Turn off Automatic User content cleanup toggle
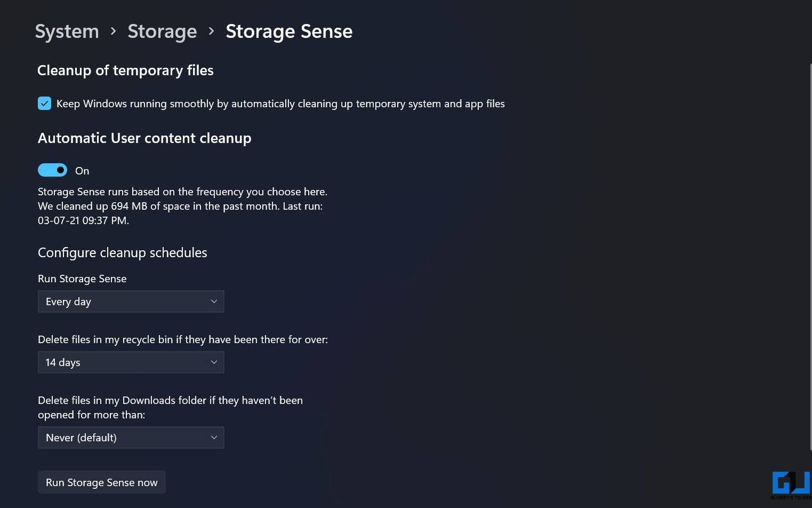 [52, 170]
